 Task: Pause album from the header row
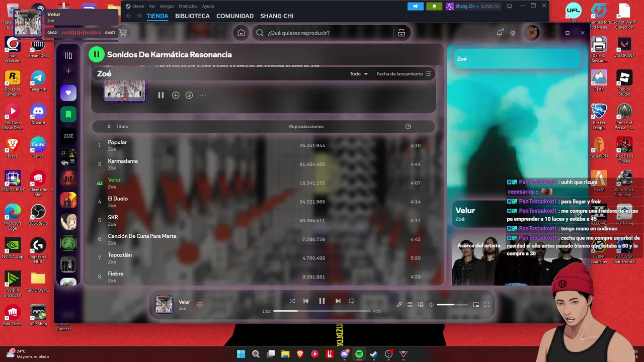point(161,95)
